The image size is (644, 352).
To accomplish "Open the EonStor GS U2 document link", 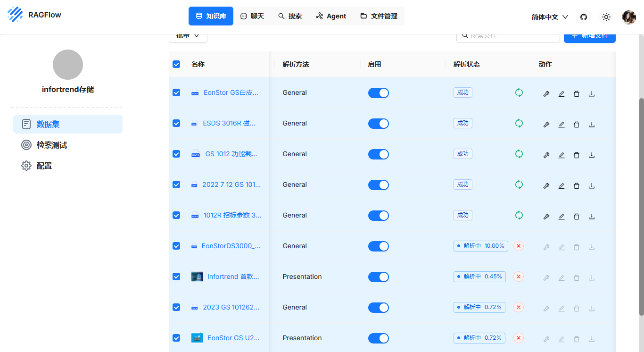I will click(232, 338).
